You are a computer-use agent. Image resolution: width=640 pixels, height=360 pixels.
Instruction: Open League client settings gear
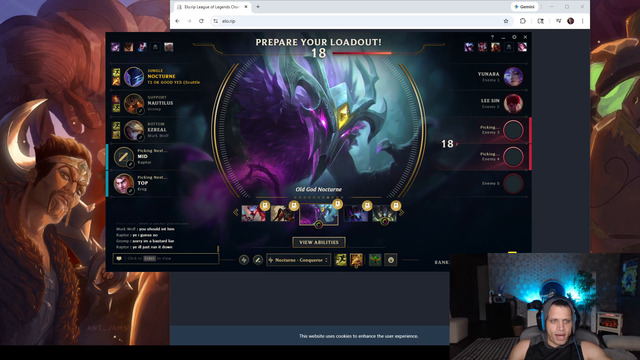coord(514,37)
